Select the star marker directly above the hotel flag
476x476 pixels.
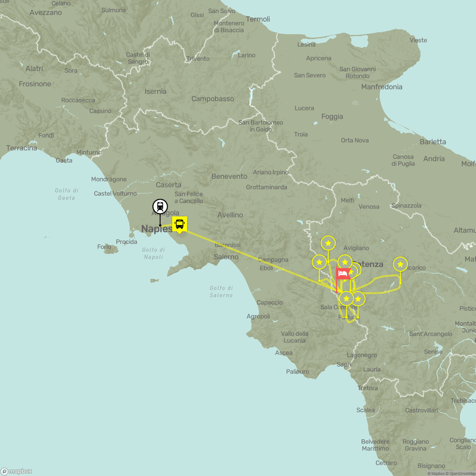[345, 262]
